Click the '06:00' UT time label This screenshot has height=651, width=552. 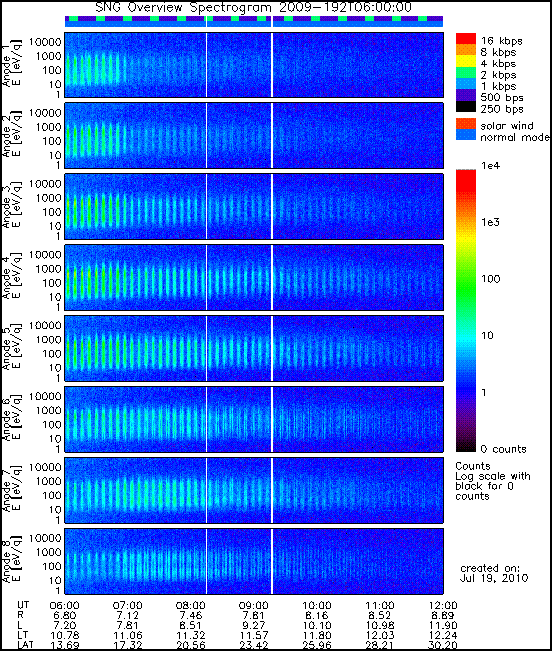(x=64, y=605)
